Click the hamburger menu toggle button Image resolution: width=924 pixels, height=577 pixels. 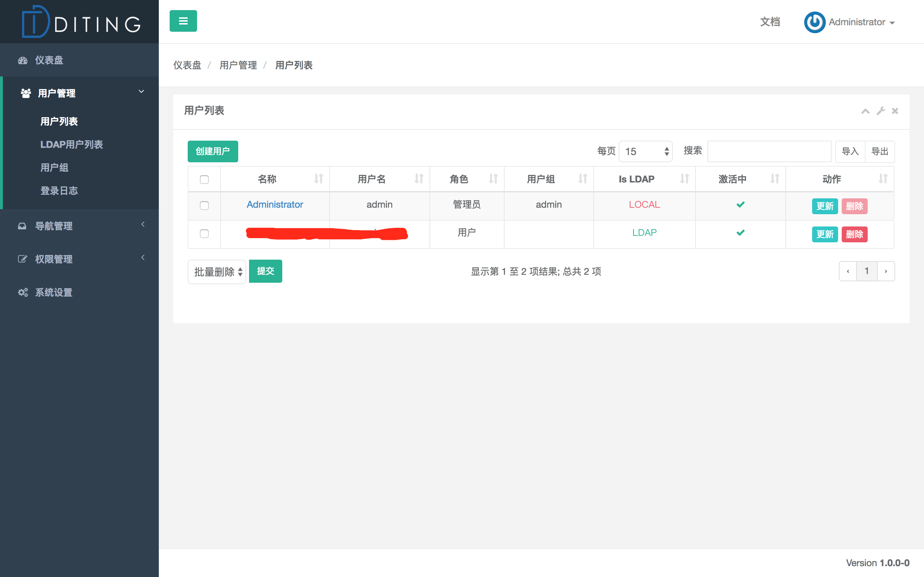[x=183, y=21]
